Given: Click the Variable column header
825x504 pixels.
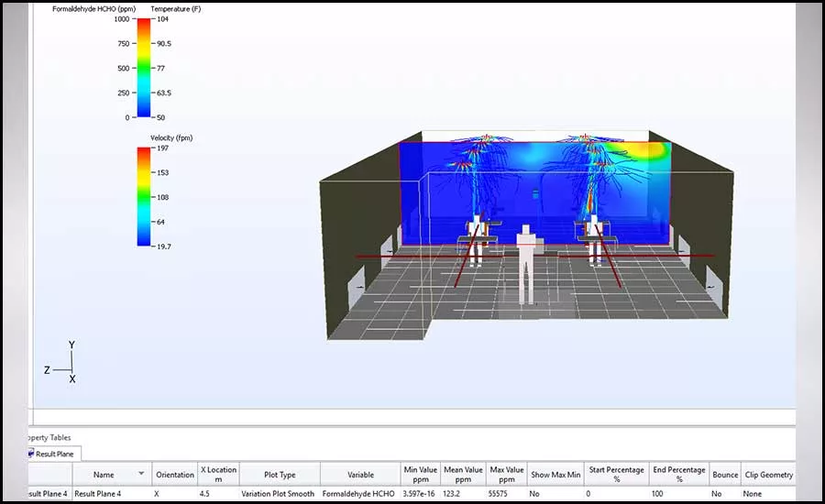Looking at the screenshot, I should 360,474.
